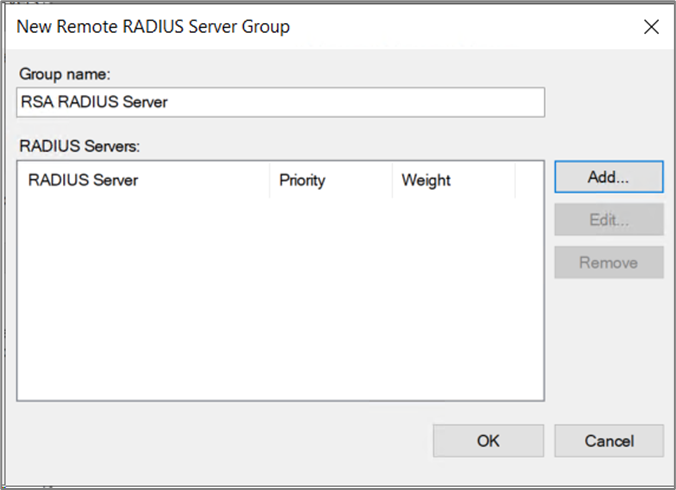Cancel the new server group dialog
Viewport: 676px width, 490px height.
pos(608,441)
